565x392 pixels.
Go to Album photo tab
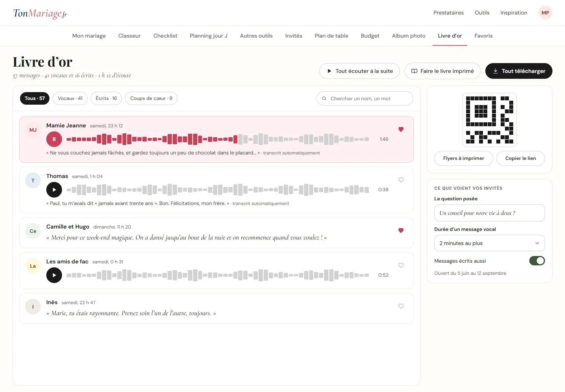408,36
